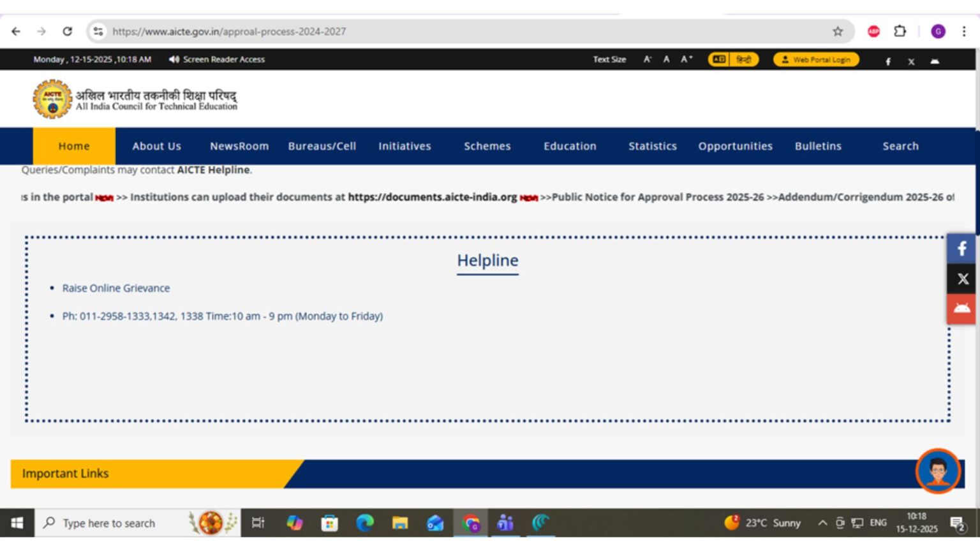
Task: Click the Web Portal Login button
Action: (x=816, y=59)
